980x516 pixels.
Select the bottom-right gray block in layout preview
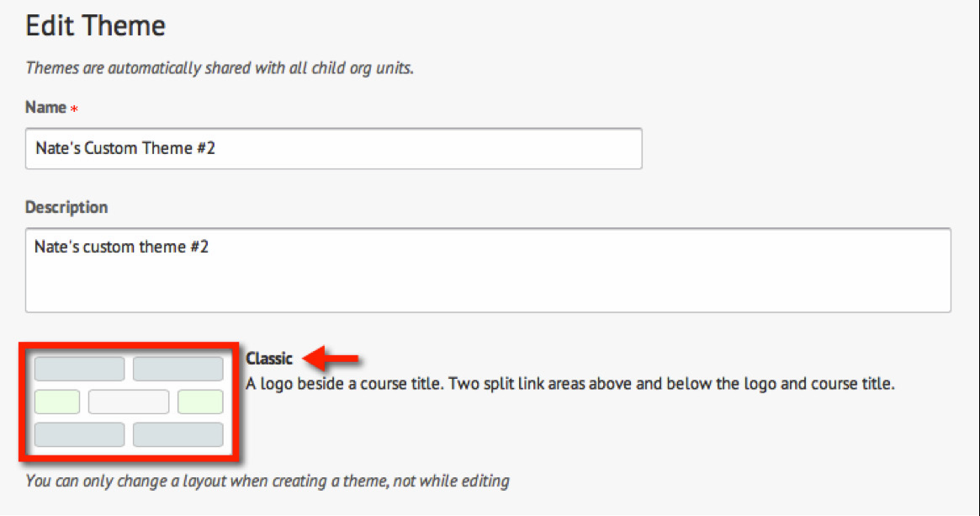[177, 434]
